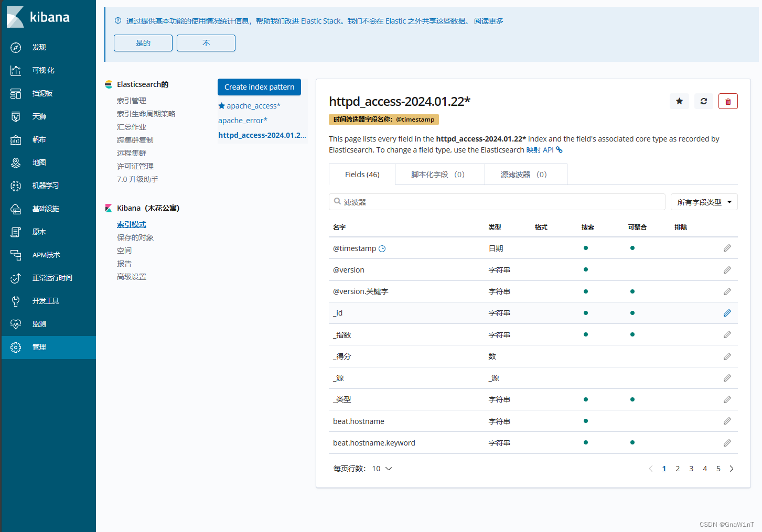The width and height of the screenshot is (762, 532).
Task: Click 不 to decline usage statistics
Action: click(206, 43)
